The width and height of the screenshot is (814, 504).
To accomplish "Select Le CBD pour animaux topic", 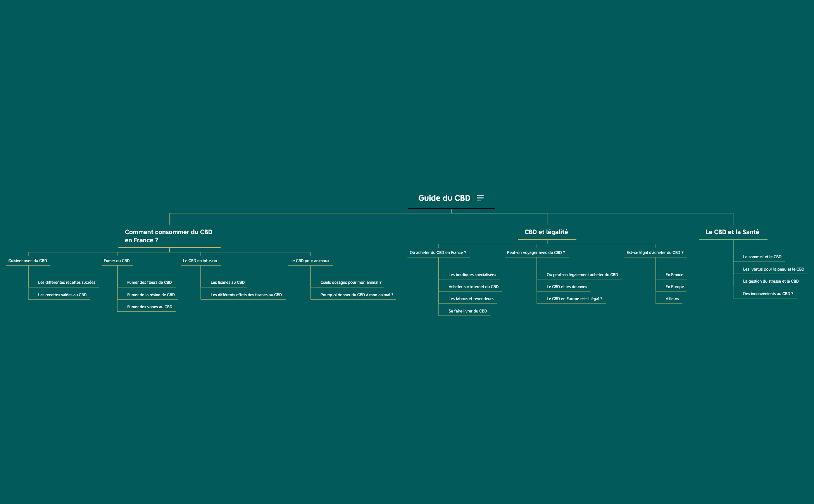I will pos(310,261).
